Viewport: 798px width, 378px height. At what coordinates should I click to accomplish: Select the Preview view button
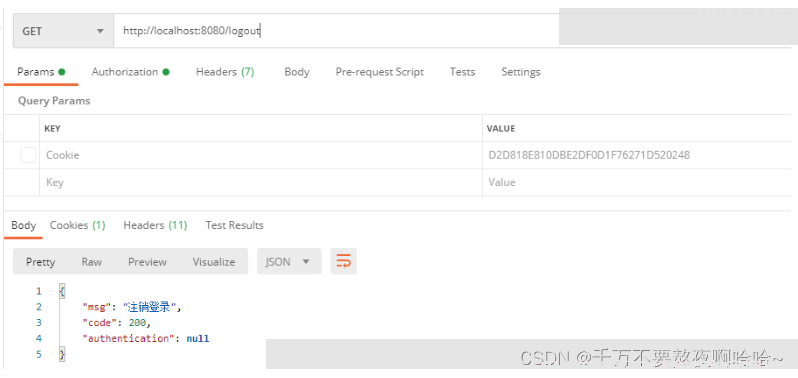click(147, 262)
